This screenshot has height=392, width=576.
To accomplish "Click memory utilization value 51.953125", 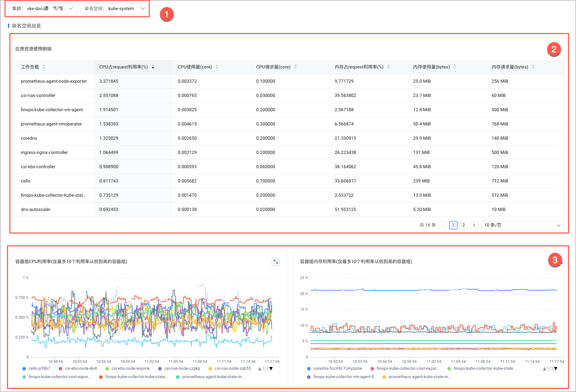I will pyautogui.click(x=346, y=210).
